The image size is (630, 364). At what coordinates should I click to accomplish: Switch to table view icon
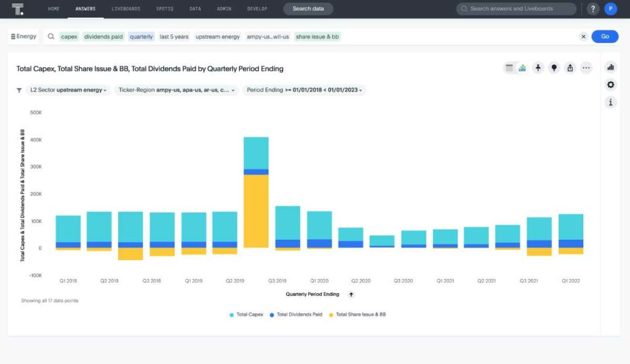tap(509, 68)
